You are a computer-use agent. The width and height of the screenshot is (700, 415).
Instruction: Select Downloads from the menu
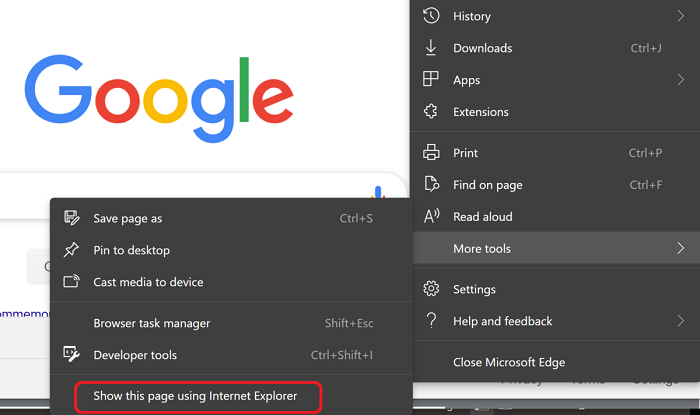[555, 48]
